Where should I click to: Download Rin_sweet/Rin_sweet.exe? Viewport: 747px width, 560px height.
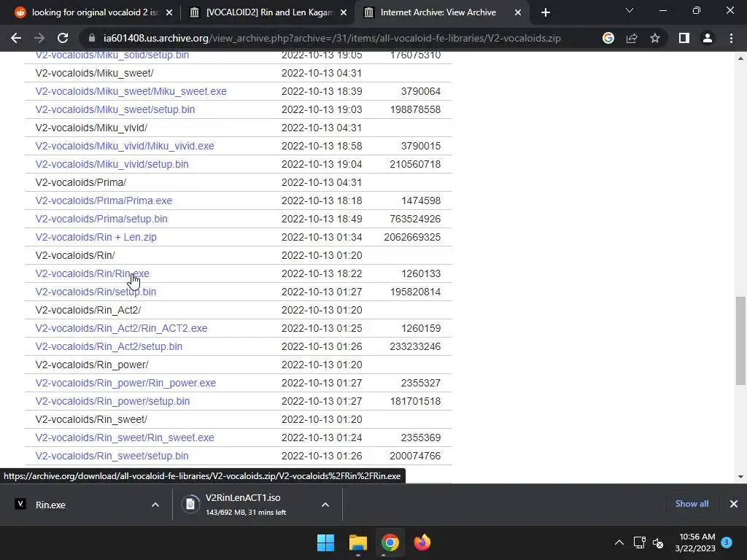tap(124, 437)
